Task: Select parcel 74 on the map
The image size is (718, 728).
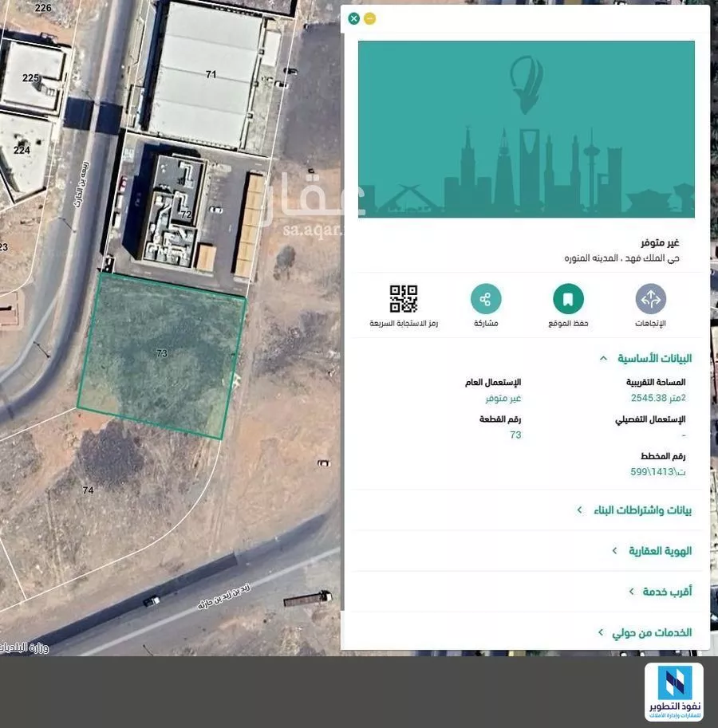Action: click(88, 490)
